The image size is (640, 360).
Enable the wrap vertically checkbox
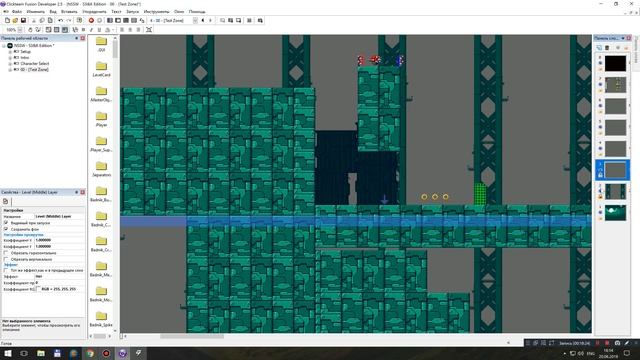click(6, 259)
